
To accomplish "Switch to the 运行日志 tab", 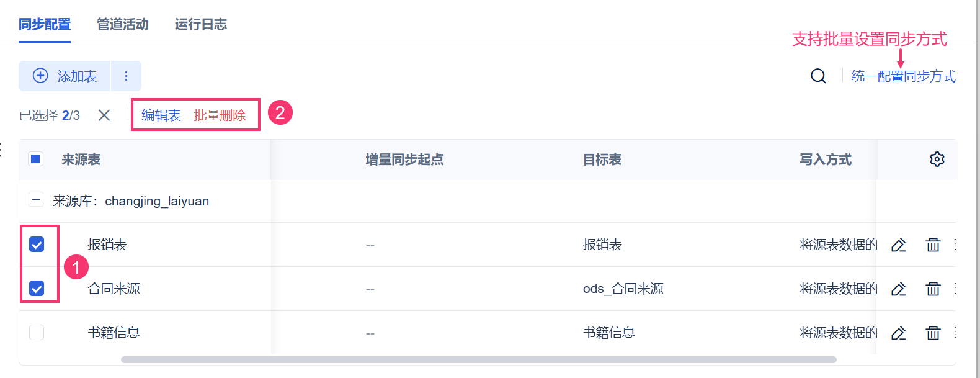I will pos(200,24).
